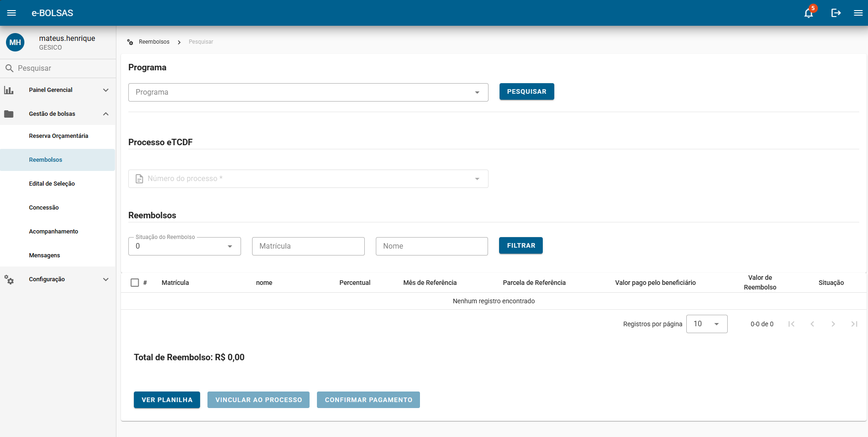Click the e-BOLSAS title
The image size is (868, 437).
pyautogui.click(x=52, y=13)
